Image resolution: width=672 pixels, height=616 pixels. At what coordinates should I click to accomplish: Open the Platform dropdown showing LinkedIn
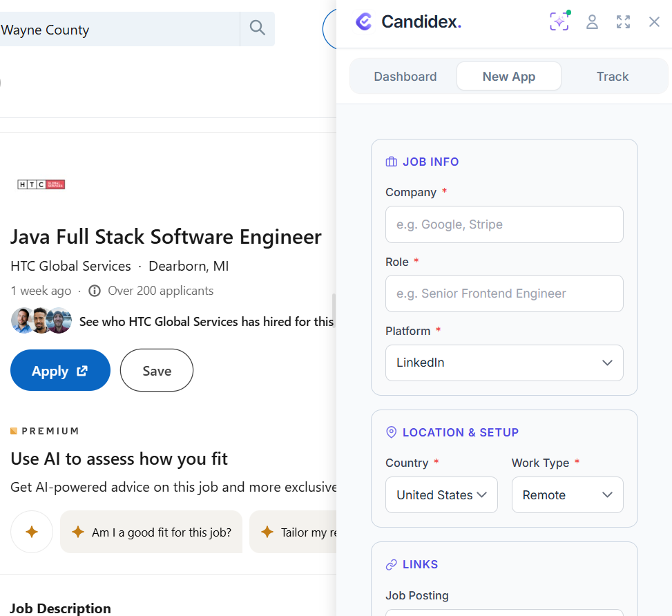pos(504,363)
